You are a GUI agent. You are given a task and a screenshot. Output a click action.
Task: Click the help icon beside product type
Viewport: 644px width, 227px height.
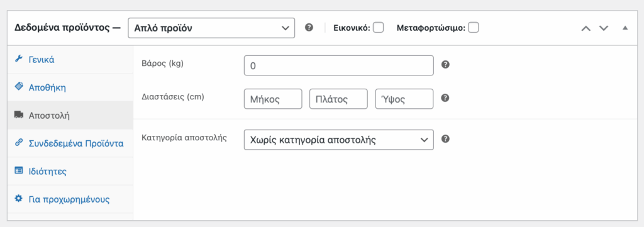(309, 28)
